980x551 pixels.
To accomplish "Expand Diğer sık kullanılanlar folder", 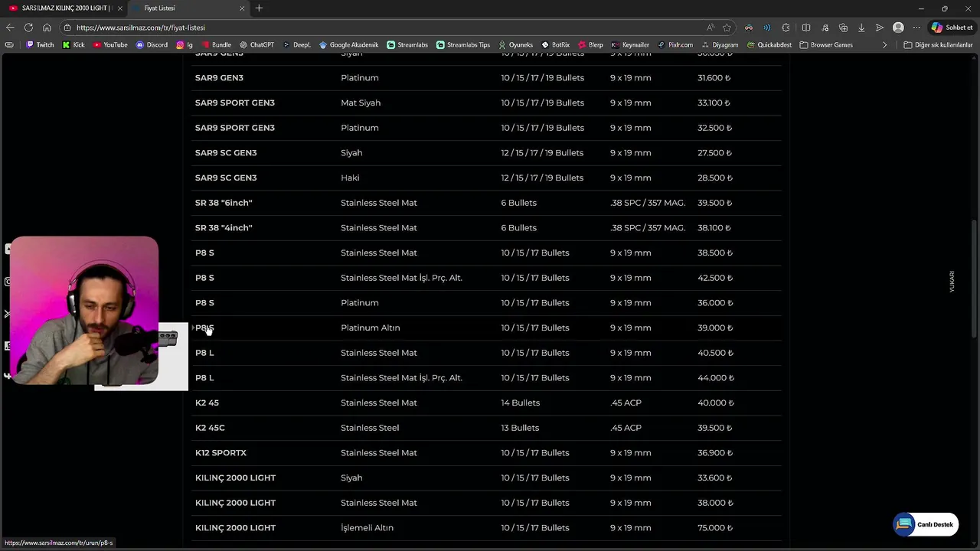I will (938, 45).
